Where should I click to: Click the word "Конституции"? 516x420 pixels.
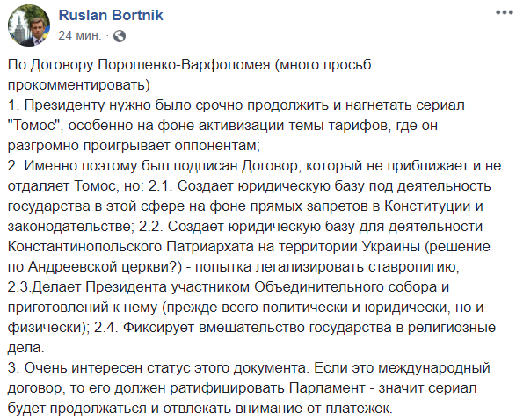coord(427,206)
